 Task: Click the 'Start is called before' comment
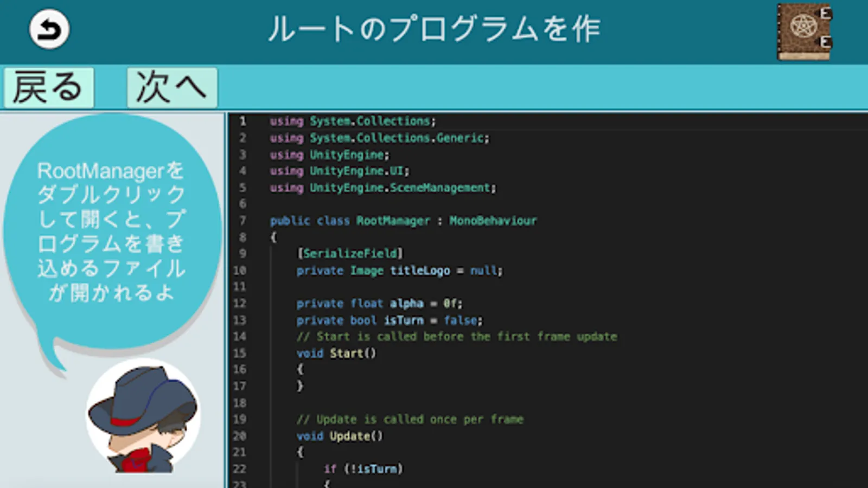click(x=457, y=336)
